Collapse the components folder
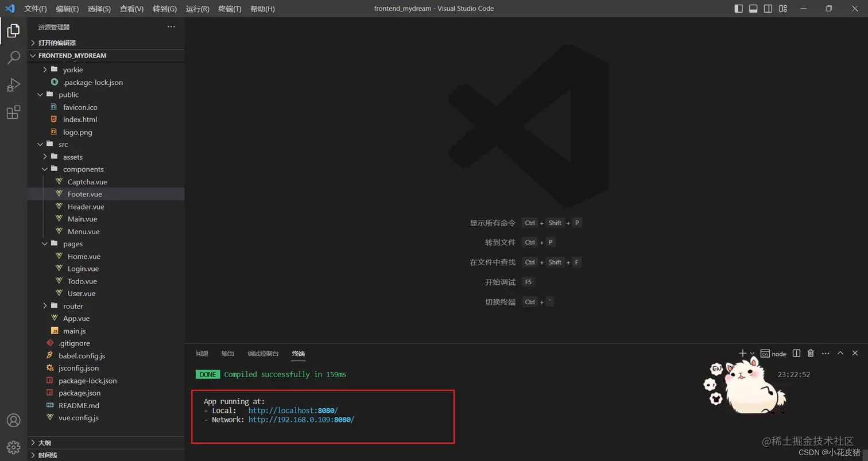The width and height of the screenshot is (868, 461). [x=106, y=169]
